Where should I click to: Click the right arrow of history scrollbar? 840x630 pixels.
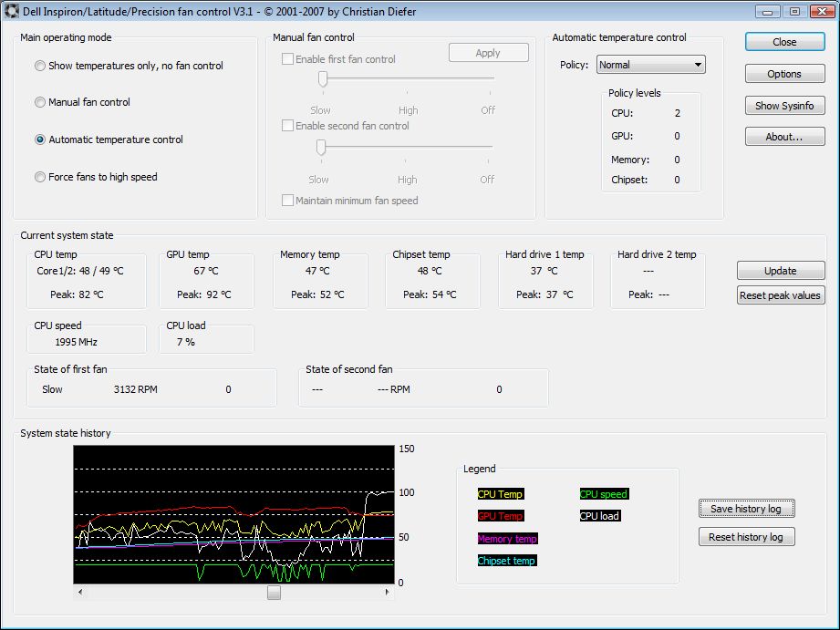click(388, 592)
